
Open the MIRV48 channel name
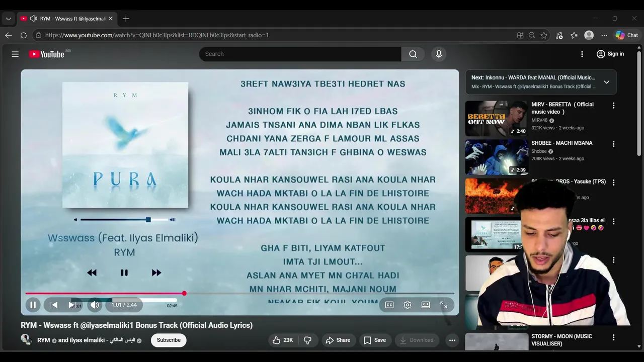click(539, 120)
